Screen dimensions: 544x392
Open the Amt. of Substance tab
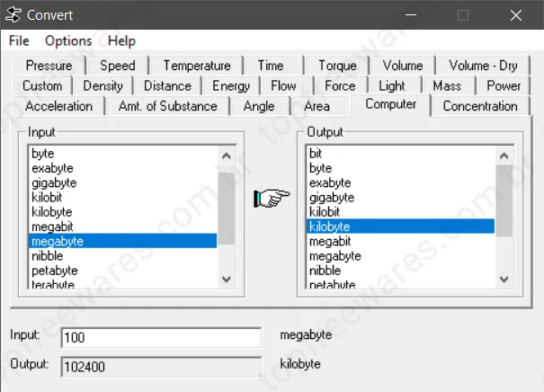(167, 106)
